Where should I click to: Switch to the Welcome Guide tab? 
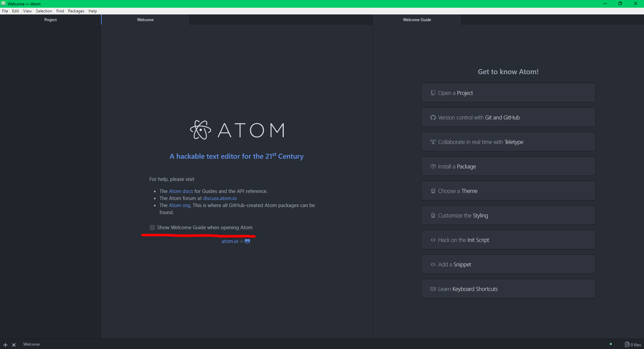417,20
